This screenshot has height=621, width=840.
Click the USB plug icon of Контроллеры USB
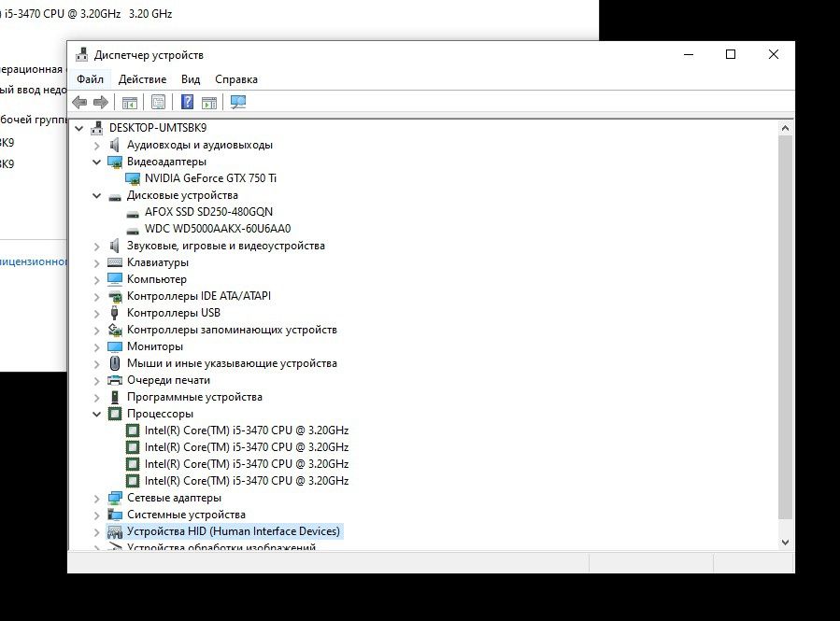click(114, 313)
